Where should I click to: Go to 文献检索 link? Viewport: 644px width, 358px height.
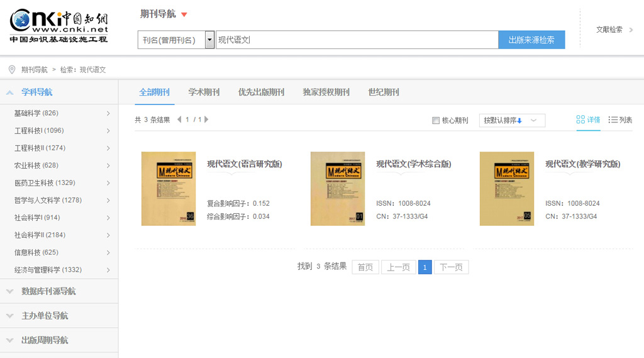coord(609,30)
